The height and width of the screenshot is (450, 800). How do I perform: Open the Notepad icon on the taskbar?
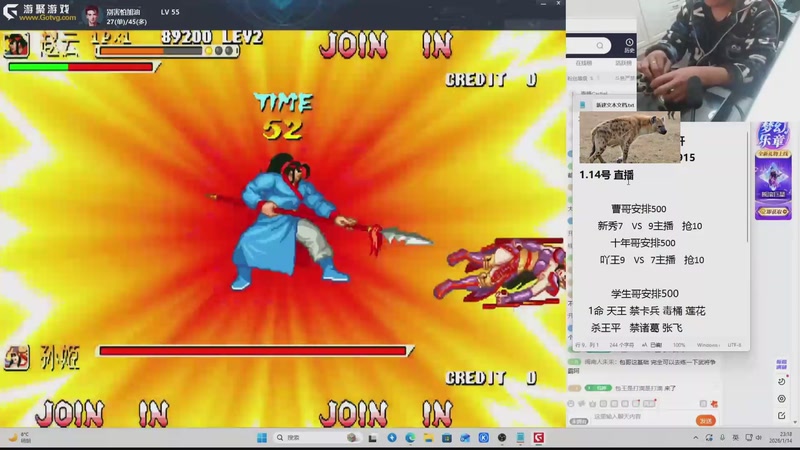520,438
